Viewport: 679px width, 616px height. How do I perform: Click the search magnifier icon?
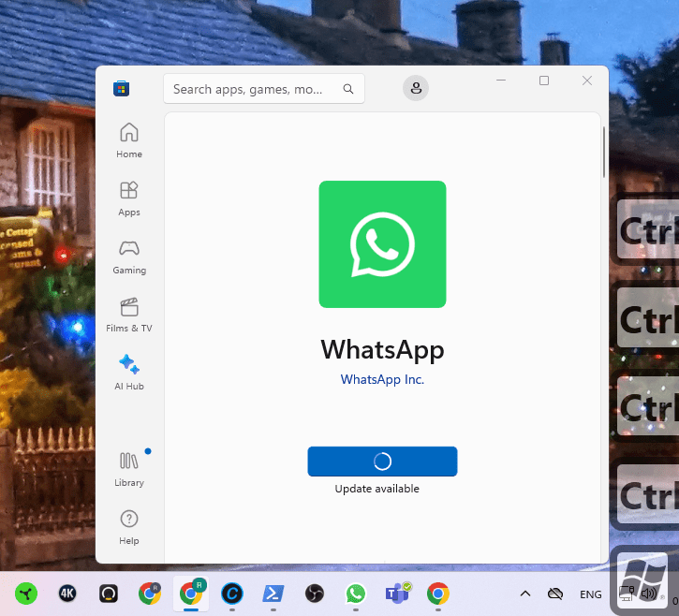point(348,89)
